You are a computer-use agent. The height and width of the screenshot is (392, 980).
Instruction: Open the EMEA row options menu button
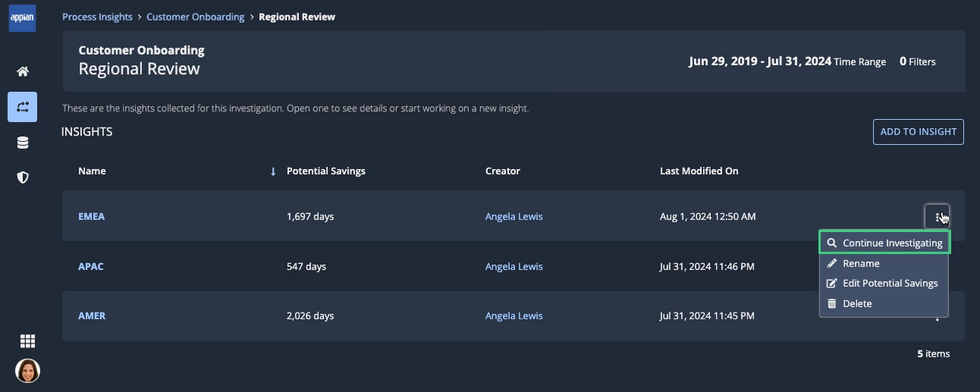tap(938, 216)
